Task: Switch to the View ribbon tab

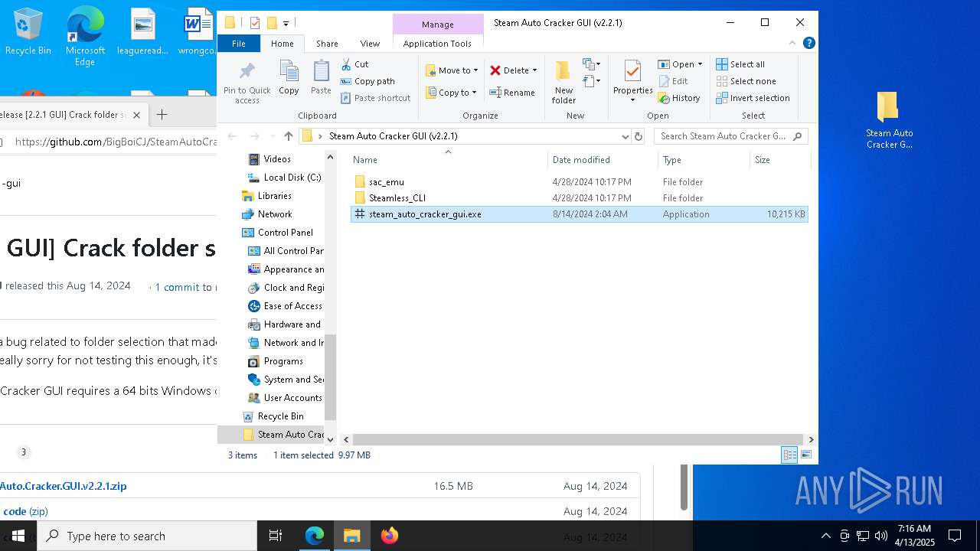Action: pos(370,44)
